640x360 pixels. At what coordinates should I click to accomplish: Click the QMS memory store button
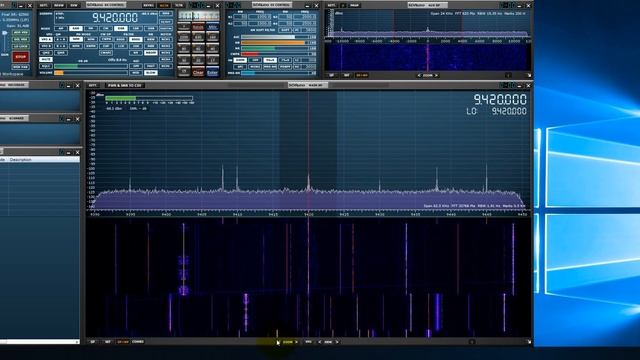point(46,53)
